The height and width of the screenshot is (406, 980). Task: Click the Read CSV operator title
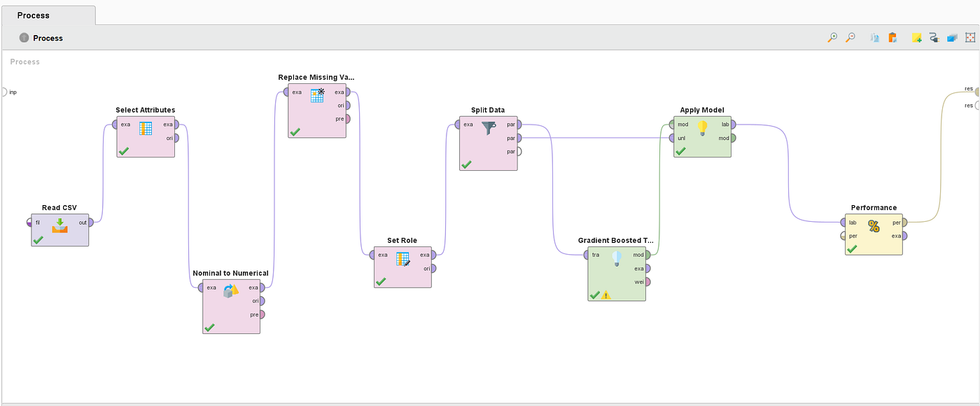pyautogui.click(x=59, y=207)
